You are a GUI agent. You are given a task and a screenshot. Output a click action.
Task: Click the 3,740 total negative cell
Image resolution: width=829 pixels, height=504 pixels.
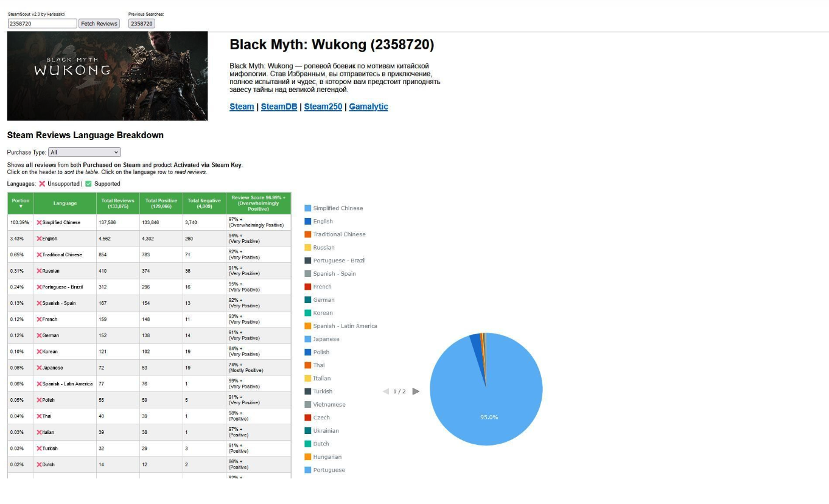click(205, 223)
